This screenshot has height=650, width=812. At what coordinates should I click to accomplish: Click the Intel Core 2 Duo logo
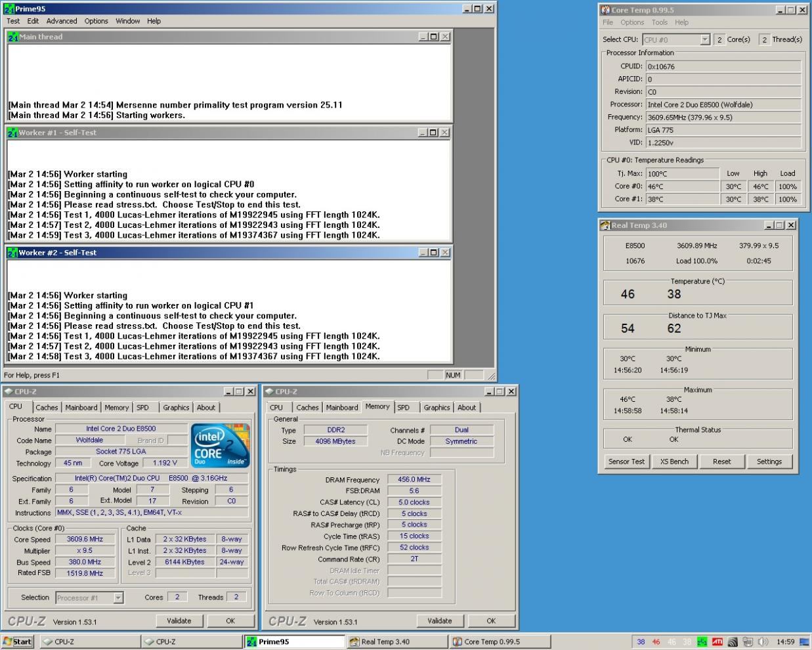point(221,446)
